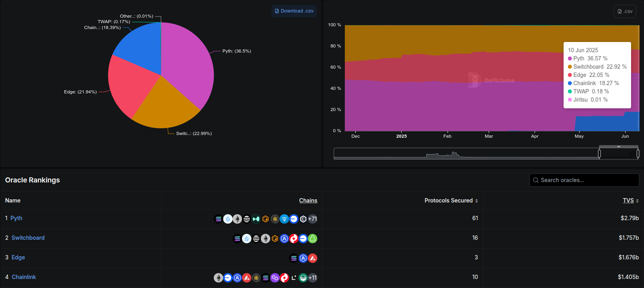
Task: Sort table by TVS column
Action: click(x=631, y=201)
